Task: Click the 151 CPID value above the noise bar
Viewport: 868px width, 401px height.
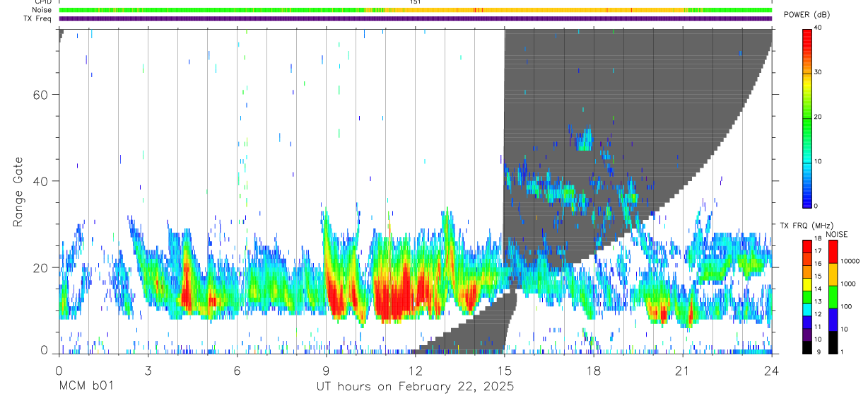Action: (416, 2)
